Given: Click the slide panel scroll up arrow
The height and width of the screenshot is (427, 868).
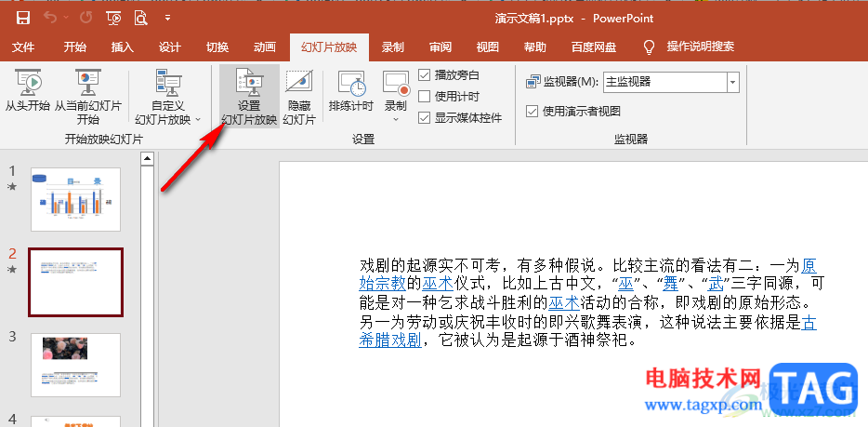Looking at the screenshot, I should [x=147, y=159].
